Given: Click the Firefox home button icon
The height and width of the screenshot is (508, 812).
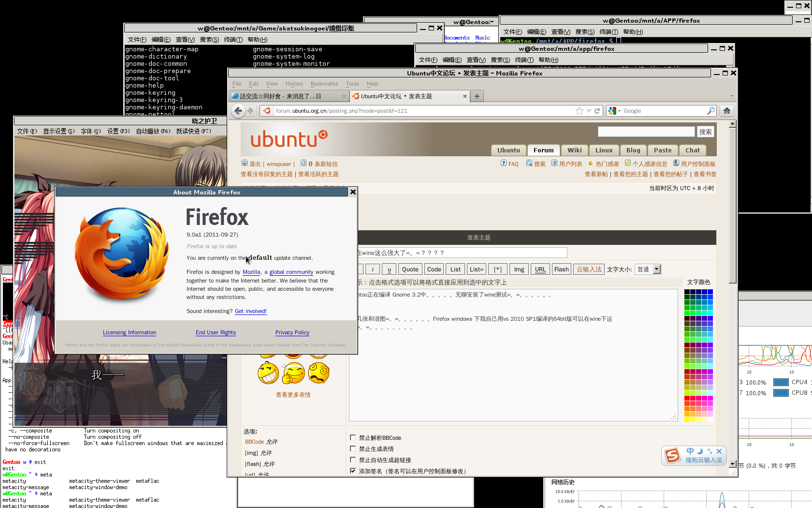Looking at the screenshot, I should coord(726,111).
